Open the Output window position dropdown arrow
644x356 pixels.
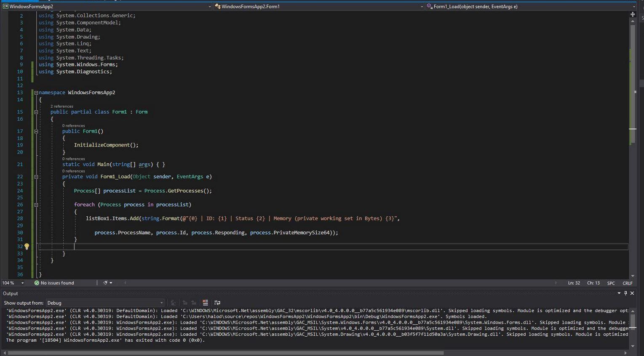coord(619,293)
